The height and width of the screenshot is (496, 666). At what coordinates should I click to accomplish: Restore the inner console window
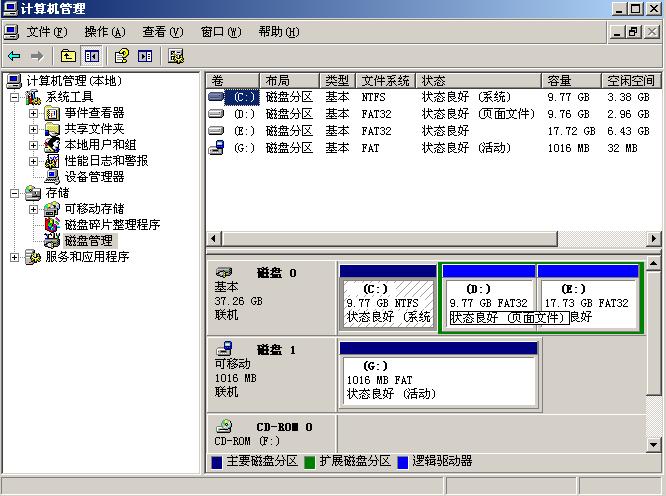(x=633, y=32)
